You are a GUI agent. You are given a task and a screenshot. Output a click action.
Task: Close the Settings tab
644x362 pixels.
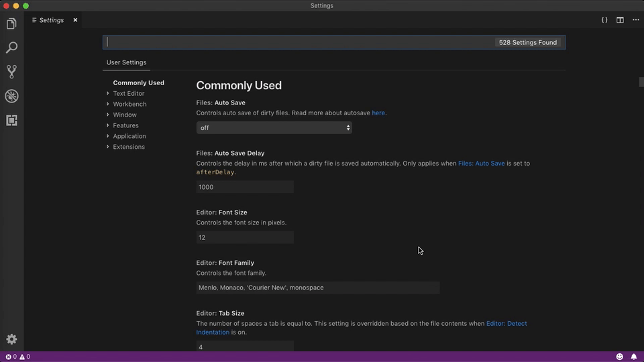[x=75, y=19]
